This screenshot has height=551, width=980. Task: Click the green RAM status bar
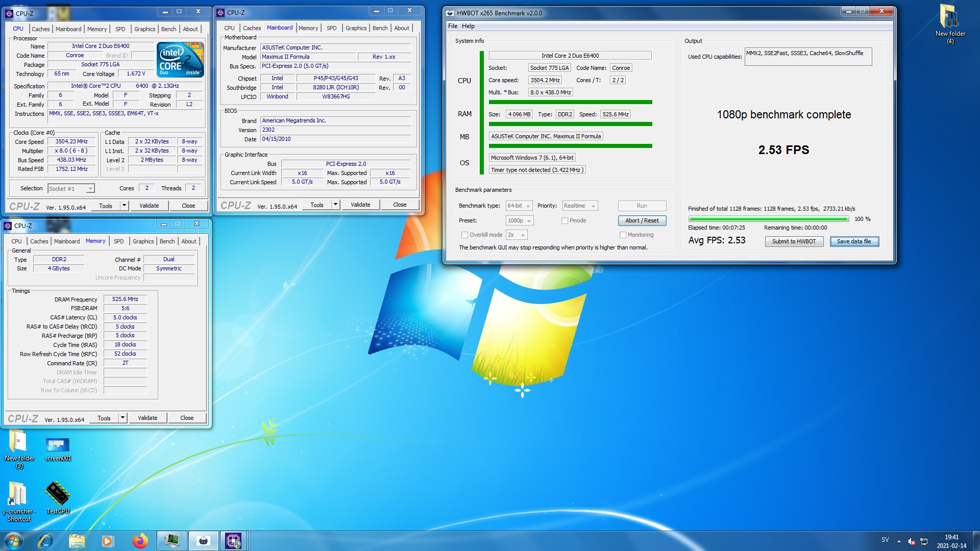coord(571,124)
